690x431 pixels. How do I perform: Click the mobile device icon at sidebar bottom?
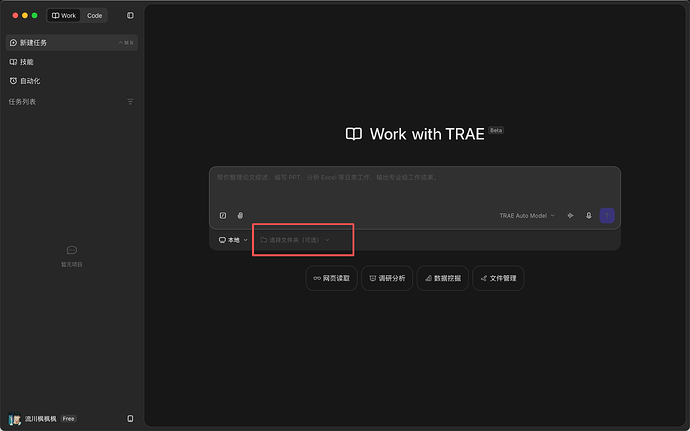click(x=130, y=419)
